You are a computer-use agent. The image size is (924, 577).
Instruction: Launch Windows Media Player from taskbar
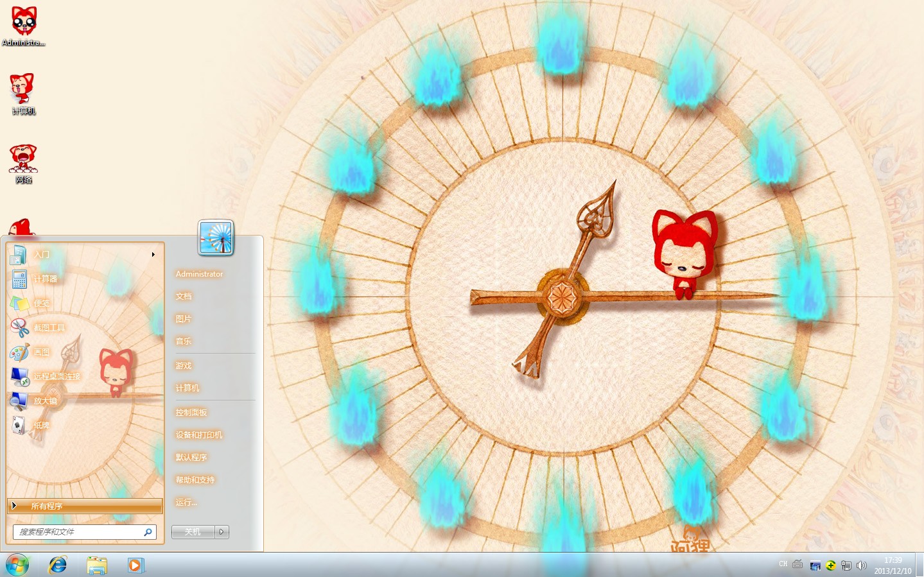(x=135, y=565)
